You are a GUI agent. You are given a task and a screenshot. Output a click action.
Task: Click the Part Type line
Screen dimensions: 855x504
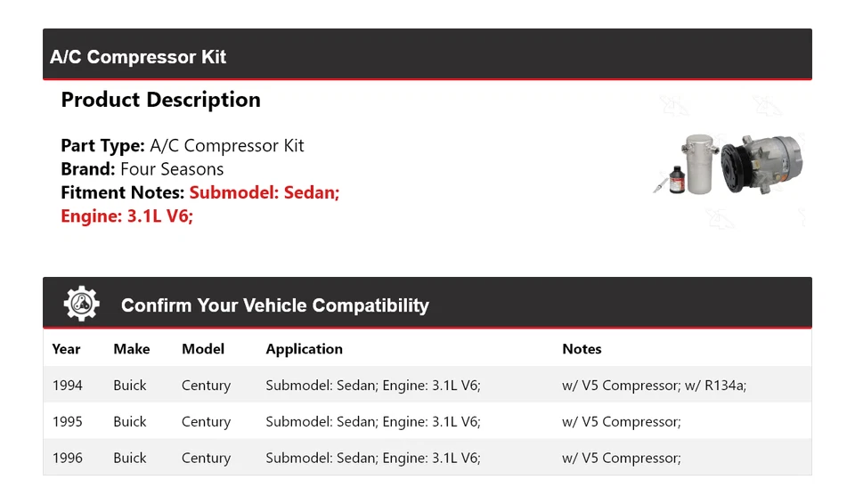coord(182,145)
